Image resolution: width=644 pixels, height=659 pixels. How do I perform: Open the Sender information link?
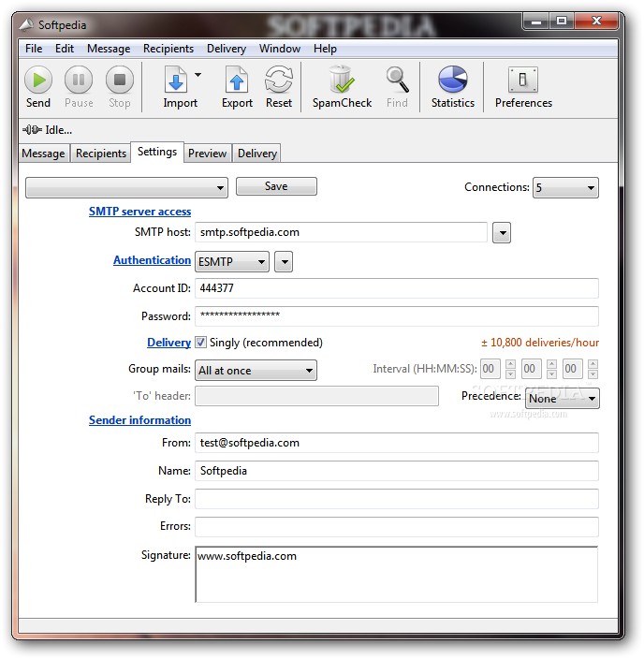[139, 420]
